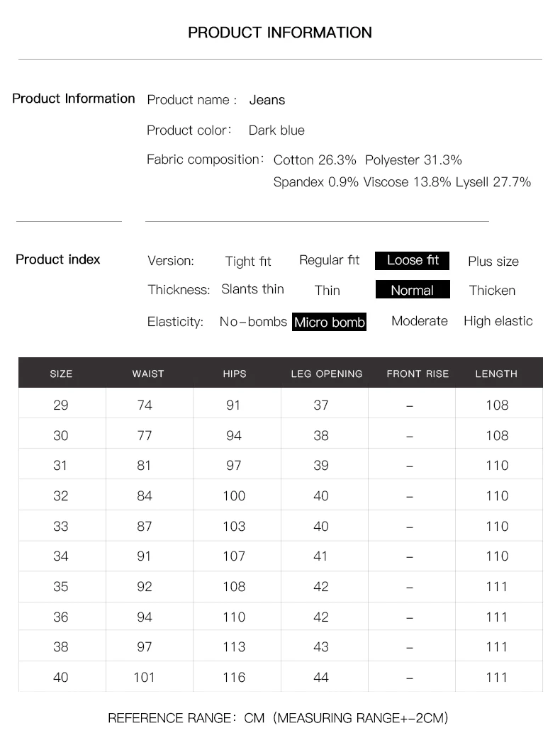This screenshot has width=560, height=740.
Task: Select the Regular fit option
Action: [x=329, y=260]
